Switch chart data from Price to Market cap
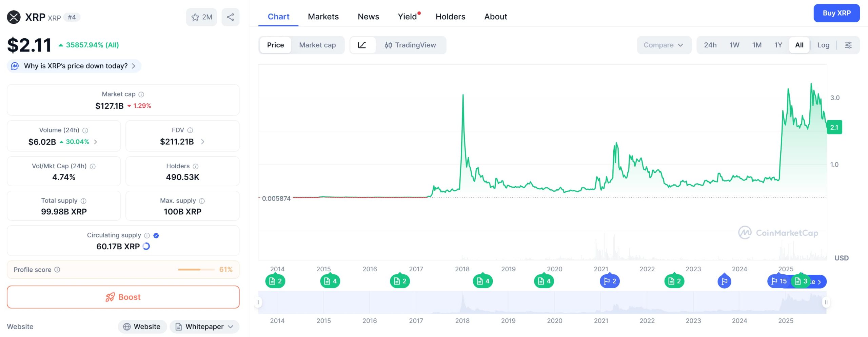 [x=317, y=45]
